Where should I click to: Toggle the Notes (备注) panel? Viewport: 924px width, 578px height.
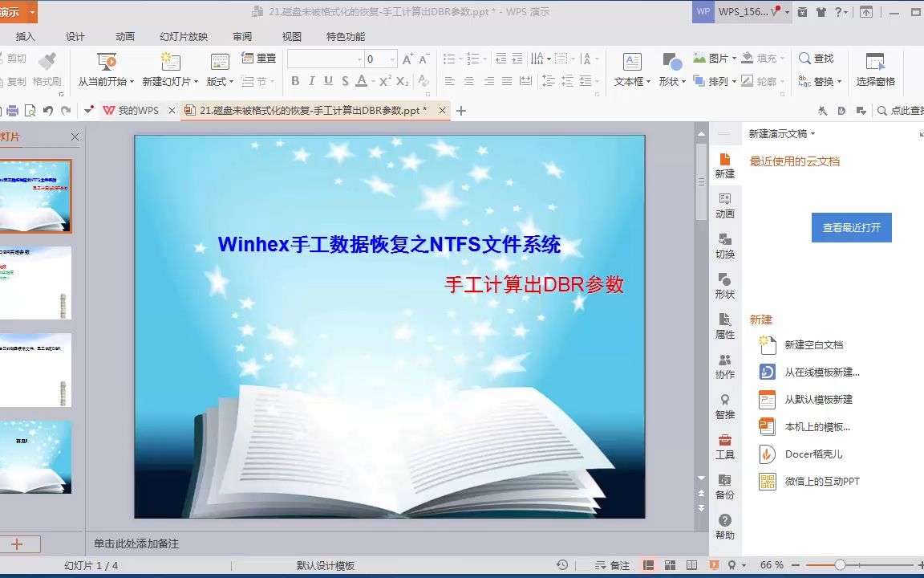613,566
